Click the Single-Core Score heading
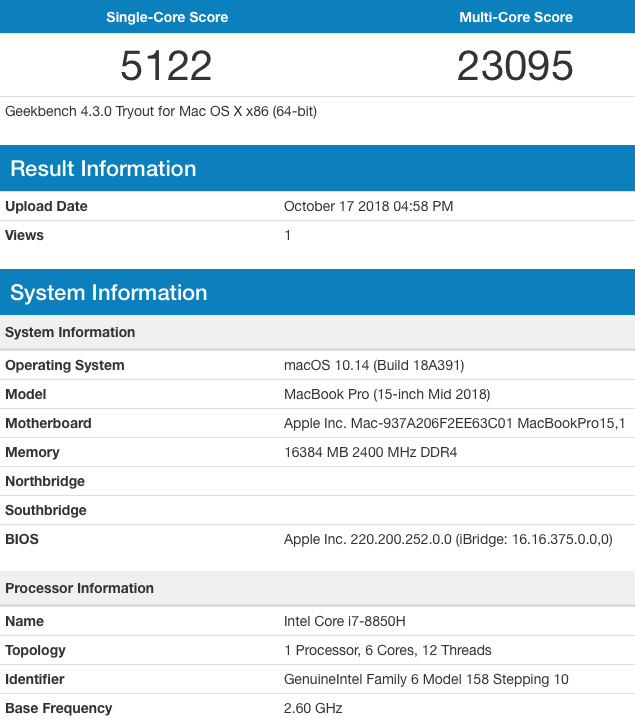Image resolution: width=635 pixels, height=721 pixels. (167, 17)
